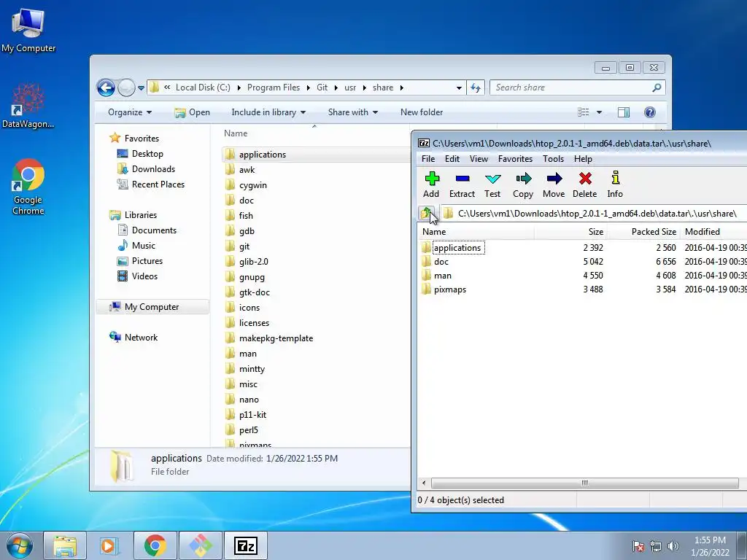Open the File menu in 7-Zip
Image resolution: width=747 pixels, height=560 pixels.
[427, 158]
